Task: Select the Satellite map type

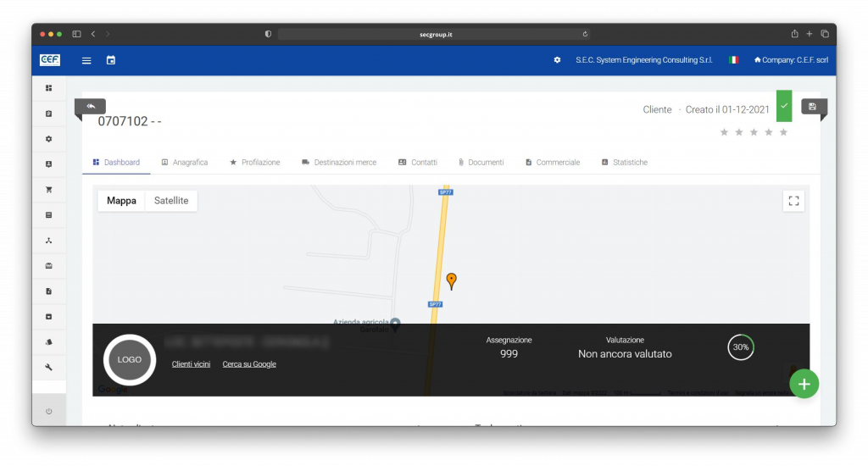Action: tap(171, 200)
